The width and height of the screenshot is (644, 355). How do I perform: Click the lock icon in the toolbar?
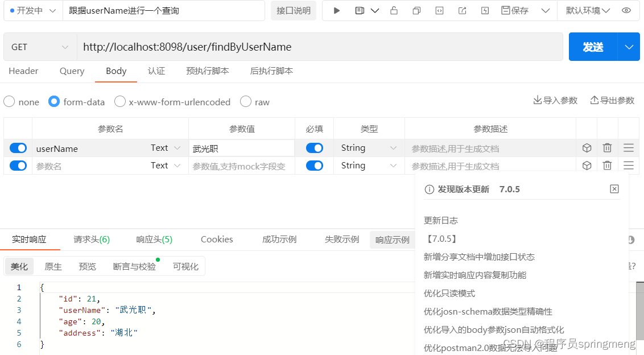[x=394, y=10]
